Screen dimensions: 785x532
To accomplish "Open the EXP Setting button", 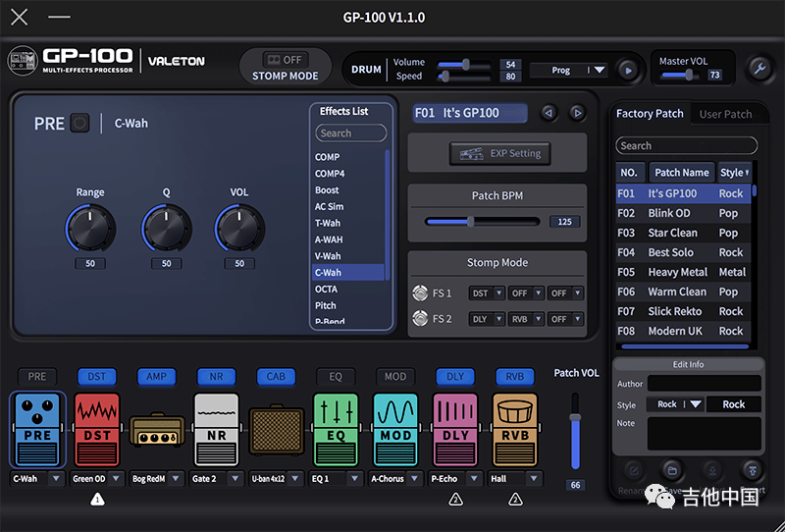I will coord(500,153).
